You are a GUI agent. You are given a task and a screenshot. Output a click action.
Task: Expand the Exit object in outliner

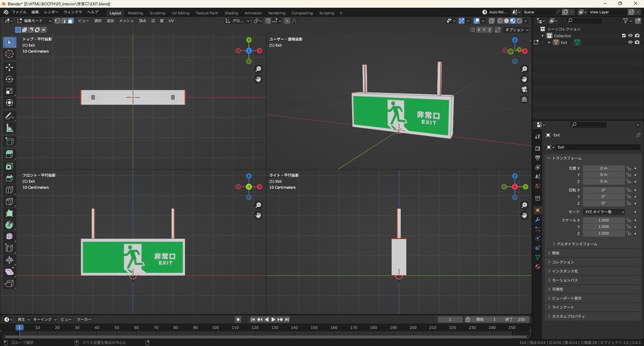(x=550, y=42)
